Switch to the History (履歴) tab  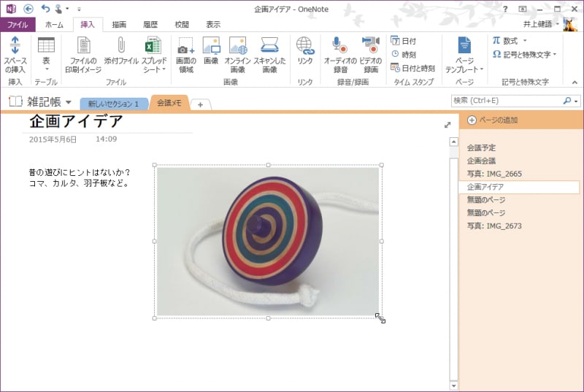pyautogui.click(x=150, y=25)
